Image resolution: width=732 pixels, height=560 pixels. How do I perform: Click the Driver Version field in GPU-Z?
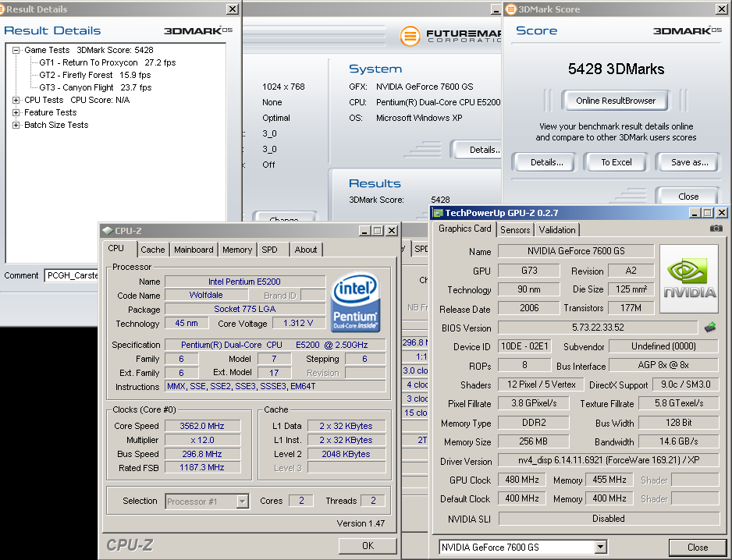pyautogui.click(x=608, y=460)
